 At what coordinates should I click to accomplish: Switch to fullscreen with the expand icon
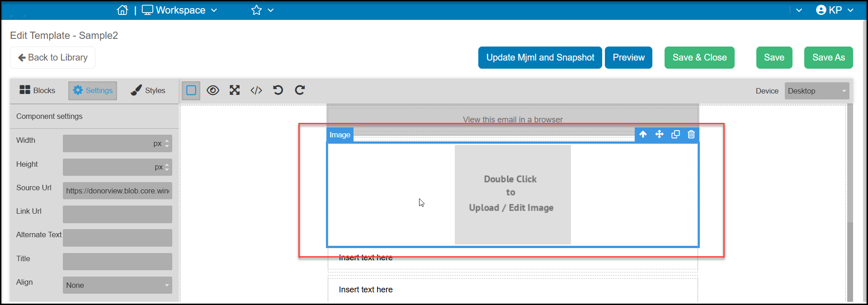pyautogui.click(x=234, y=90)
